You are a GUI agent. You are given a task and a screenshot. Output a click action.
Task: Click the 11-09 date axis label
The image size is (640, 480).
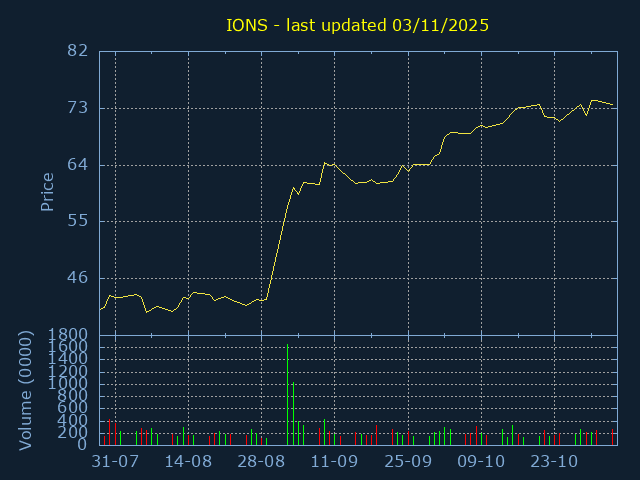[x=334, y=462]
